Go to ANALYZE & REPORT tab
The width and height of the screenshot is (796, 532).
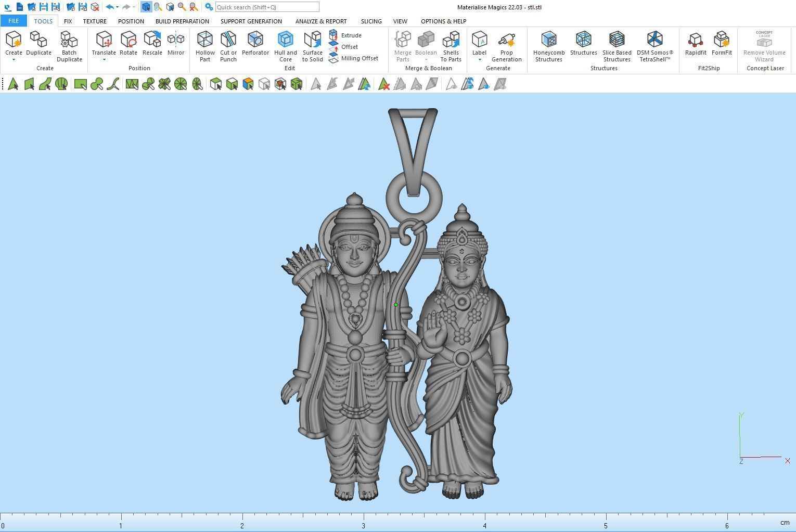(321, 21)
